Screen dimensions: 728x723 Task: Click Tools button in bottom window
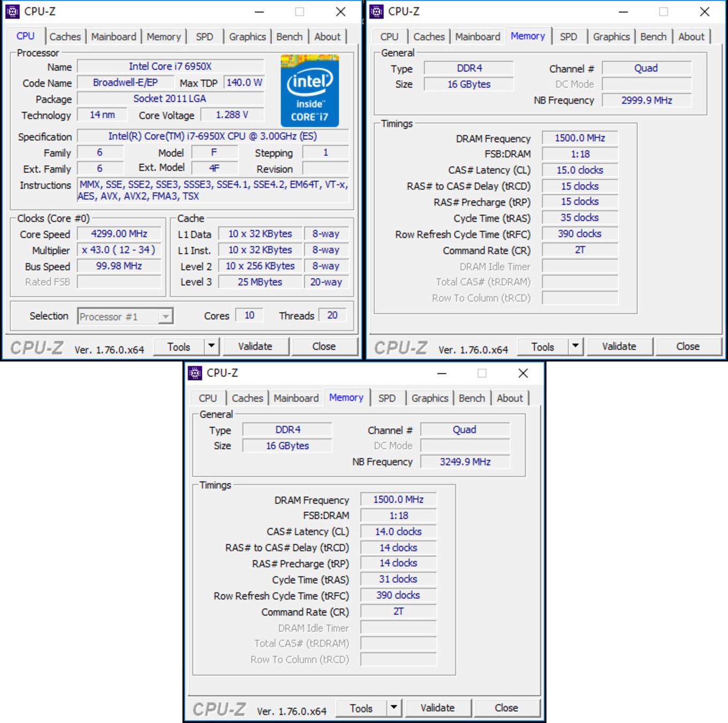(361, 708)
